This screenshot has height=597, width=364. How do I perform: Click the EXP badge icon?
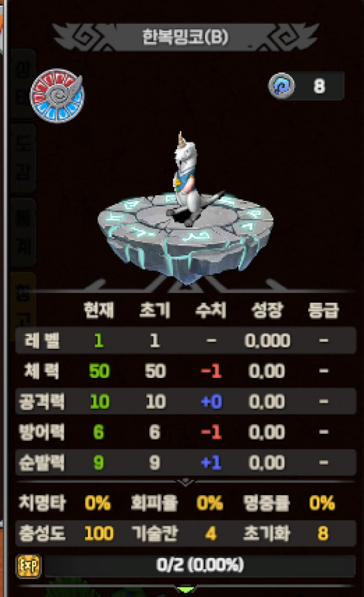pyautogui.click(x=29, y=566)
